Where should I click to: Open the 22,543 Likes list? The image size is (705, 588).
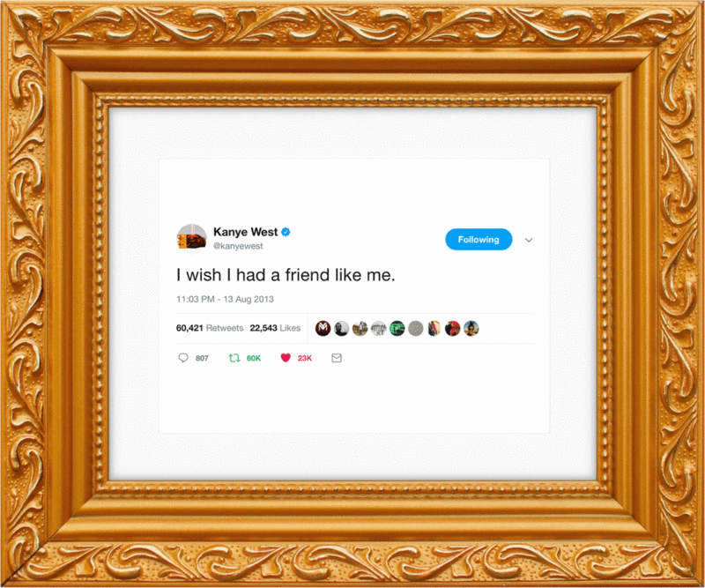(275, 328)
